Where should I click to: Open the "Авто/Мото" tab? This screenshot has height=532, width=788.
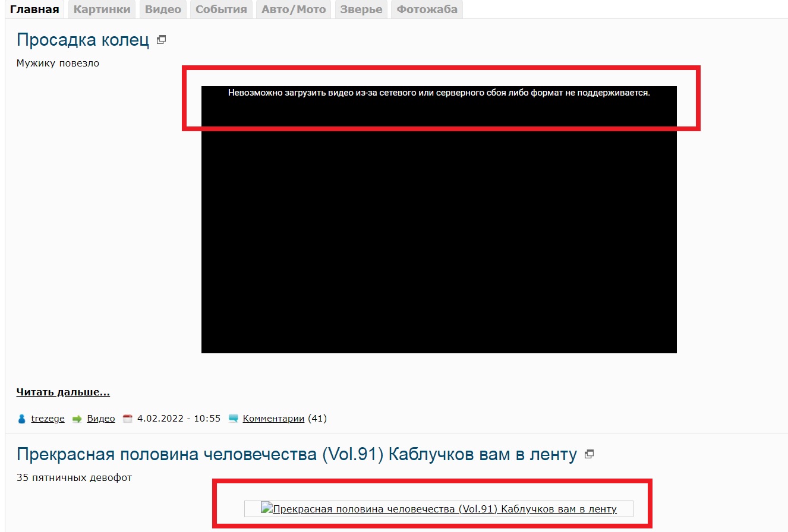pyautogui.click(x=294, y=9)
